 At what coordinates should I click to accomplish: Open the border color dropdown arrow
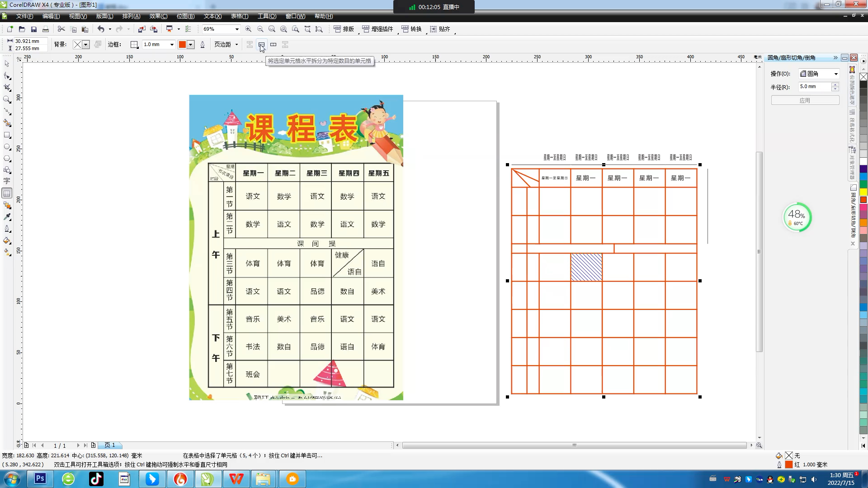(191, 44)
